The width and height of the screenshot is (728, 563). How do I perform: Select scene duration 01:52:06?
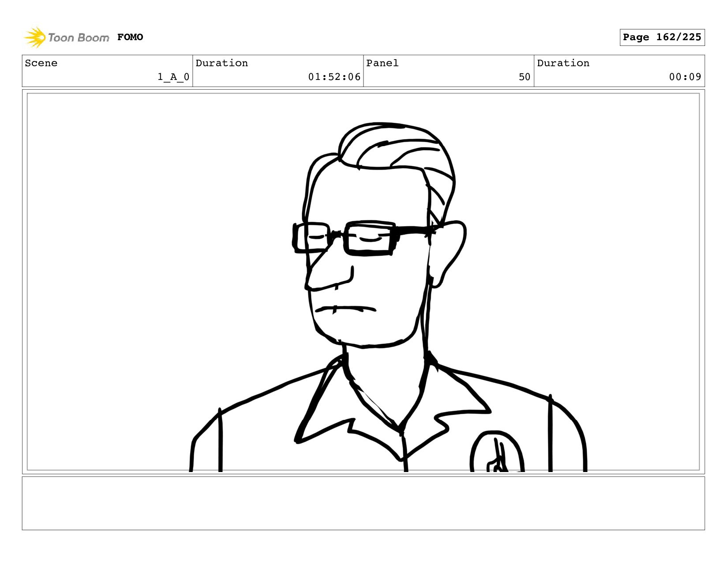334,77
